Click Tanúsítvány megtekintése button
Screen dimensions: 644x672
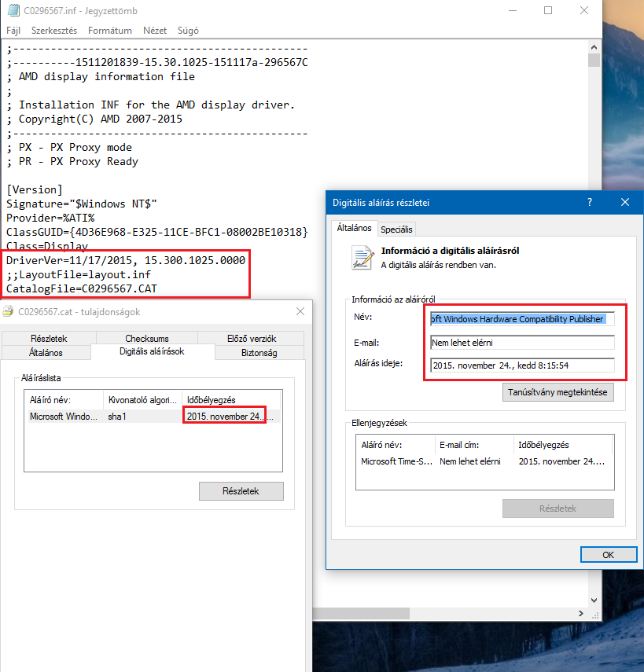coord(558,392)
